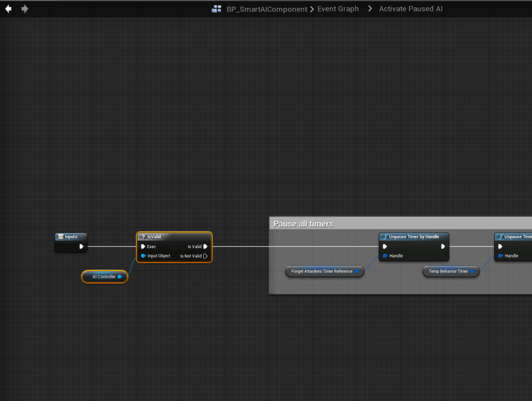Open BP_SmartAIComponent in the breadcrumb
Image resolution: width=532 pixels, height=401 pixels.
point(267,9)
